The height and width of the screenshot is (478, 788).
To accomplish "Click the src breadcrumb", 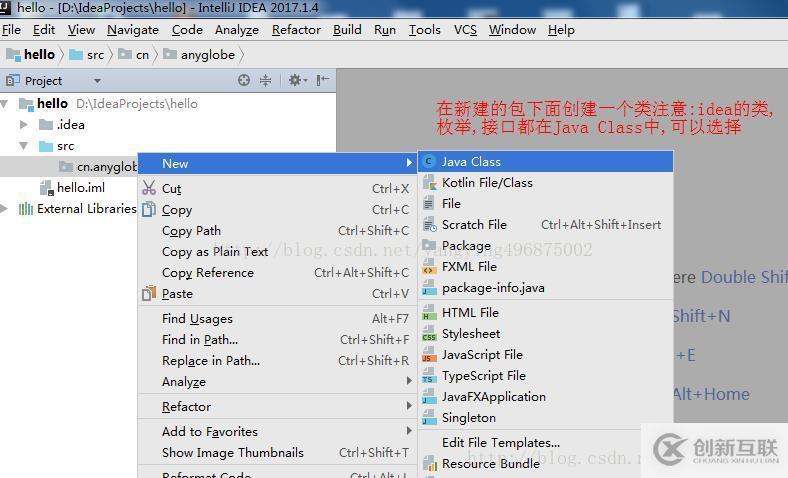I will click(86, 55).
